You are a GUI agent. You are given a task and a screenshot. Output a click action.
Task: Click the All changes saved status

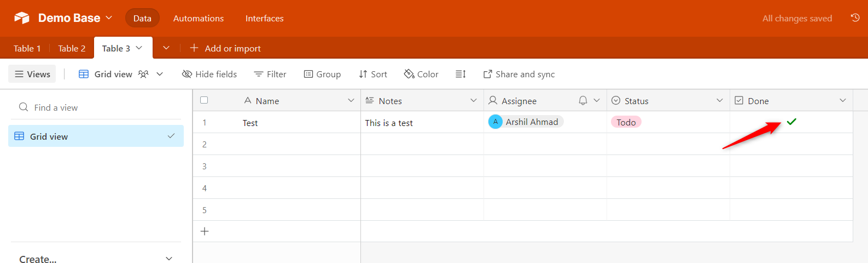tap(797, 18)
